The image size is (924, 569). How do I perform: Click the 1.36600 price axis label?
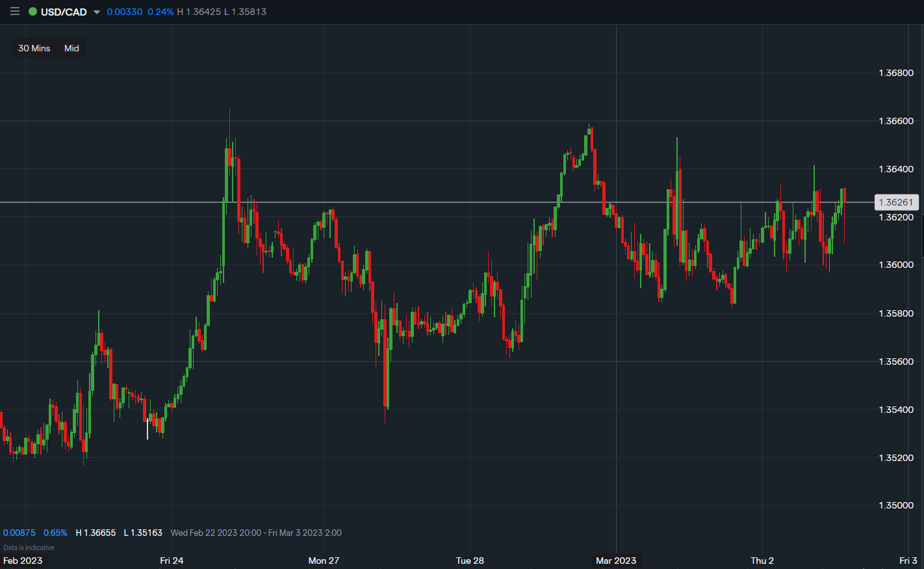(x=896, y=121)
